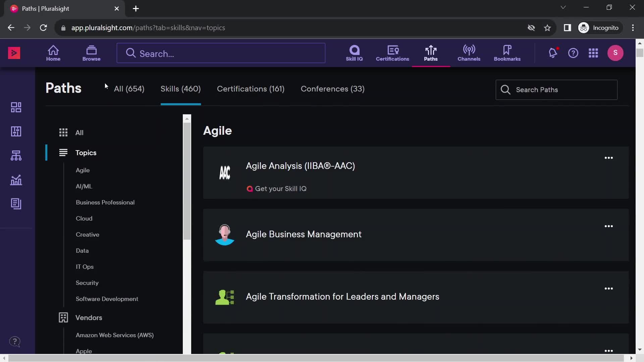Screen dimensions: 644x362
Task: Switch to Conferences (33) tab
Action: [332, 89]
